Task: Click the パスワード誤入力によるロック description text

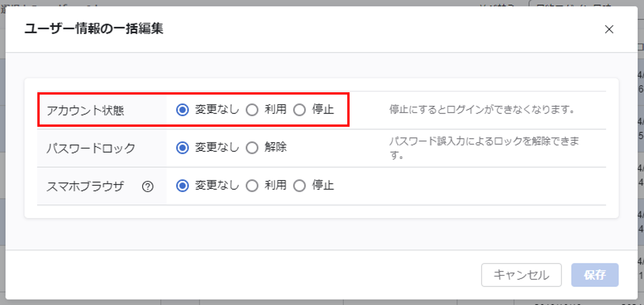Action: [484, 148]
